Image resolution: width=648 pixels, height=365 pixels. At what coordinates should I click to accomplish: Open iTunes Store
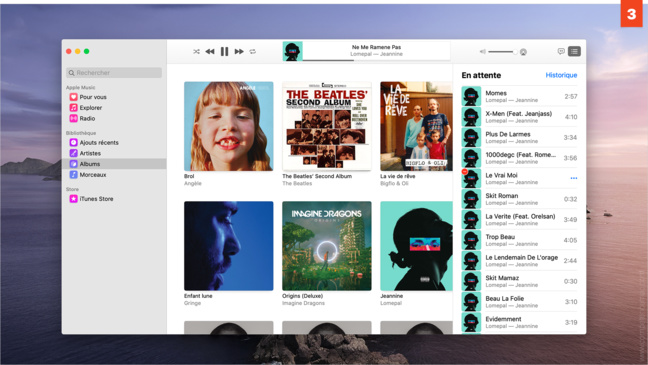pyautogui.click(x=96, y=199)
